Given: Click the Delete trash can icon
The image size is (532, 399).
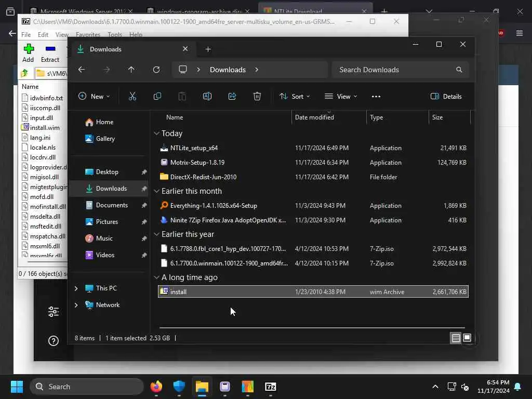Looking at the screenshot, I should tap(257, 96).
